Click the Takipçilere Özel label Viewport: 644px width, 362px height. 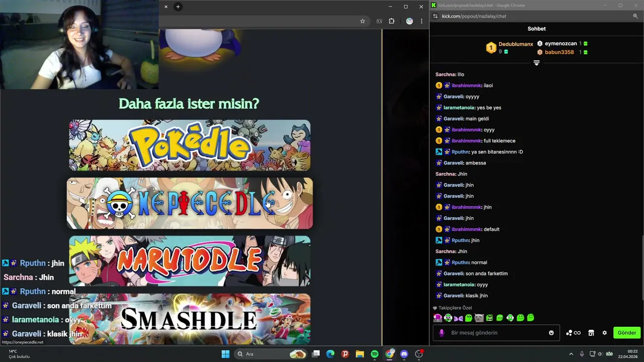[x=455, y=308]
